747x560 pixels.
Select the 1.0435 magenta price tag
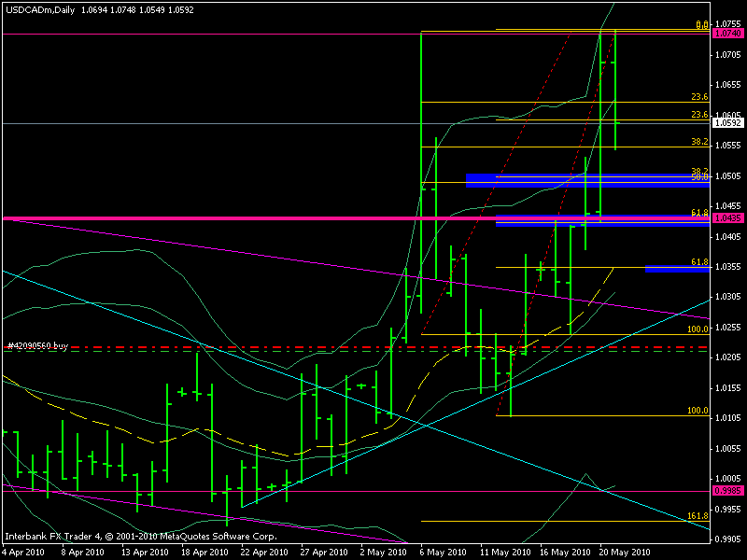(x=726, y=217)
